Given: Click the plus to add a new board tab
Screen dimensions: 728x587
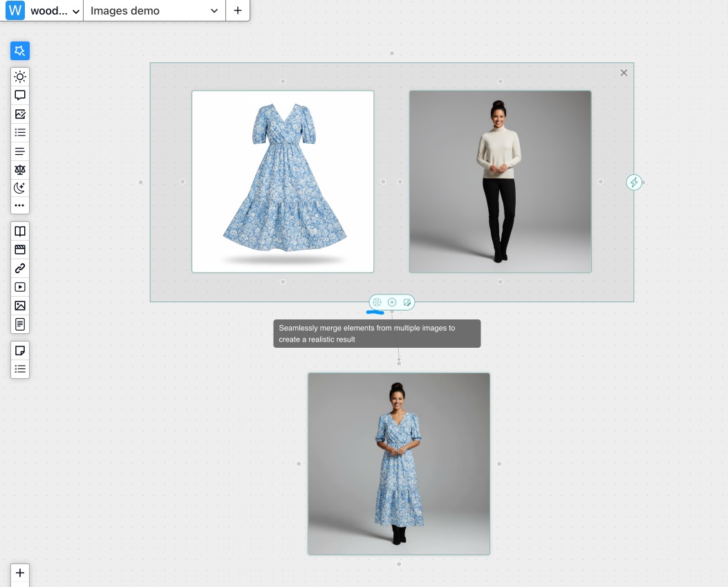Looking at the screenshot, I should [237, 10].
